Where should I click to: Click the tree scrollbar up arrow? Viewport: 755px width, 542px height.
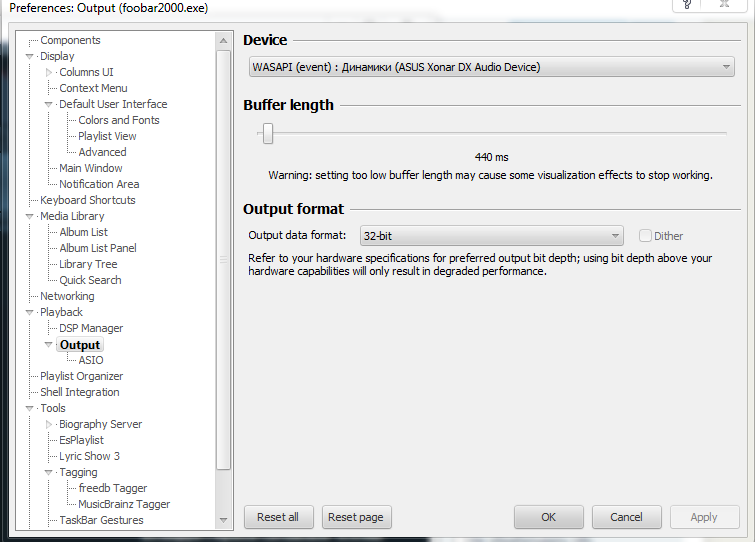(x=223, y=40)
